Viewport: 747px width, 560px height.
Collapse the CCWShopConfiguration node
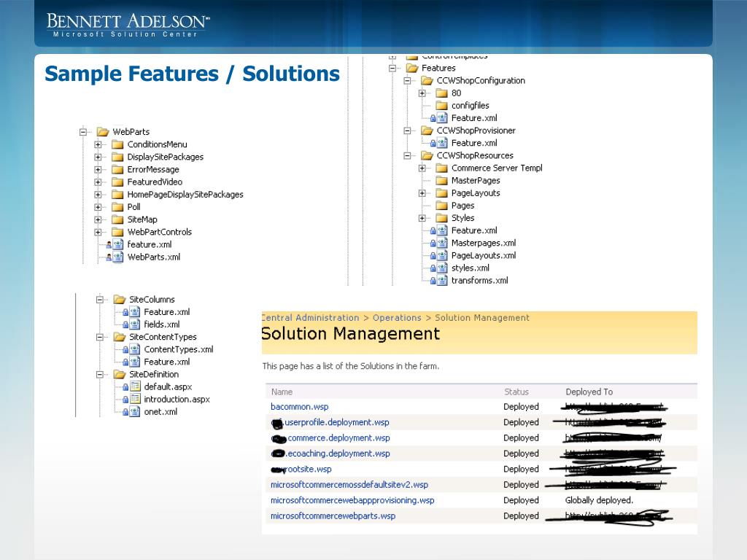tap(407, 80)
